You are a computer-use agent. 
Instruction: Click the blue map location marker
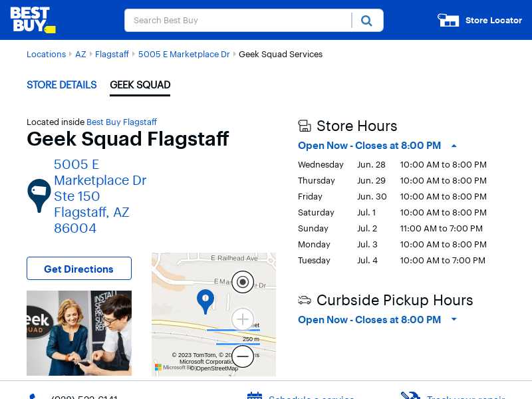205,301
